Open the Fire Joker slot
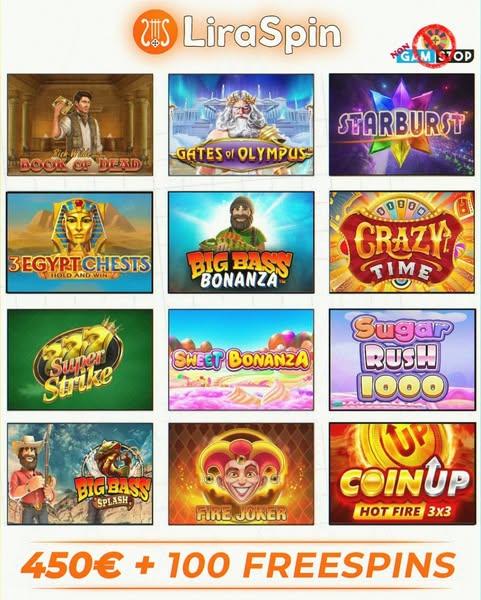 pyautogui.click(x=241, y=474)
